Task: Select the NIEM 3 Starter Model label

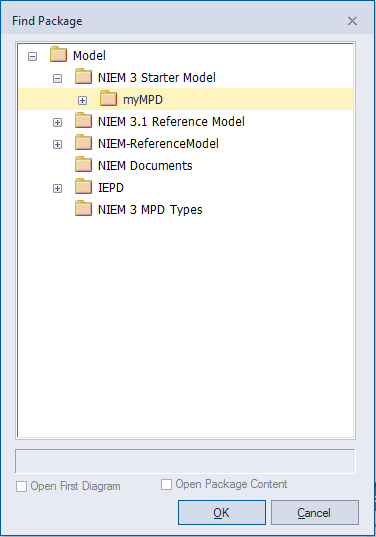Action: [157, 77]
